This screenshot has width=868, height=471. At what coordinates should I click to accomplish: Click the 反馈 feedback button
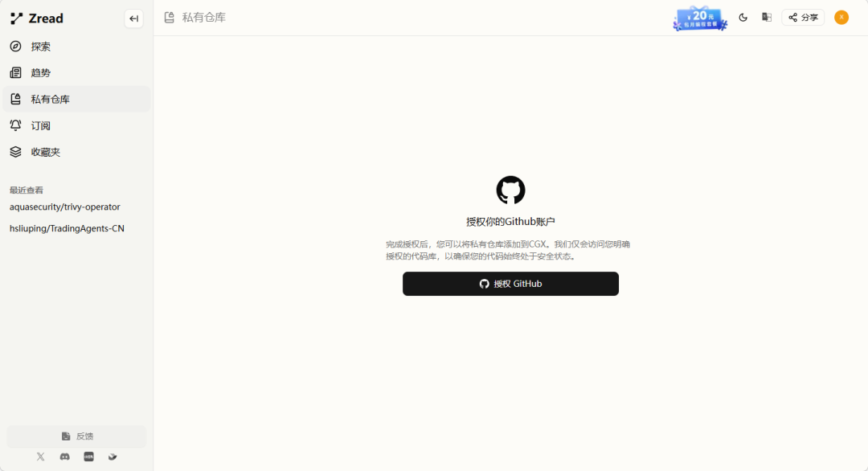click(76, 436)
